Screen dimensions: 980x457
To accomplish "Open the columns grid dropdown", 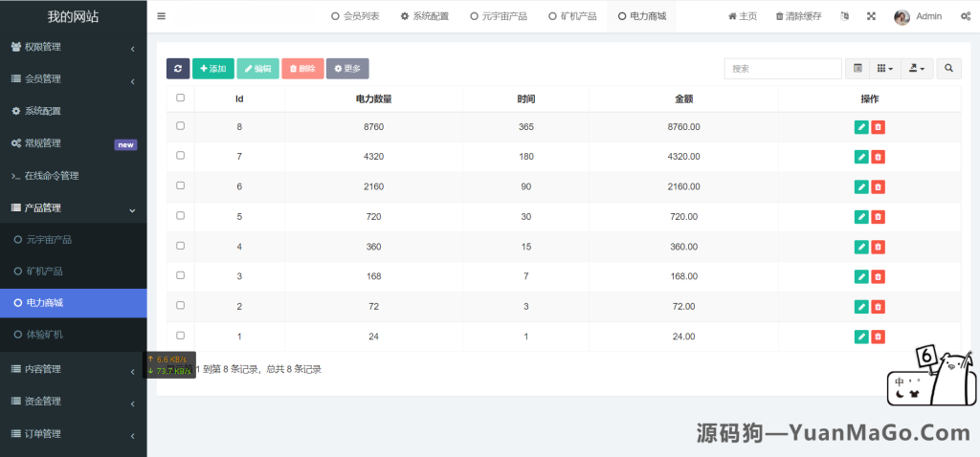I will point(885,69).
